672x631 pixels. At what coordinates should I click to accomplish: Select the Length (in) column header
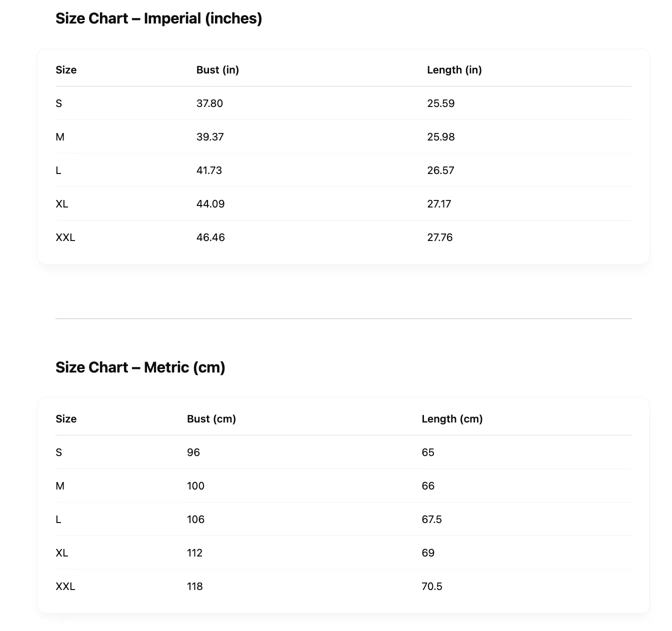(454, 70)
